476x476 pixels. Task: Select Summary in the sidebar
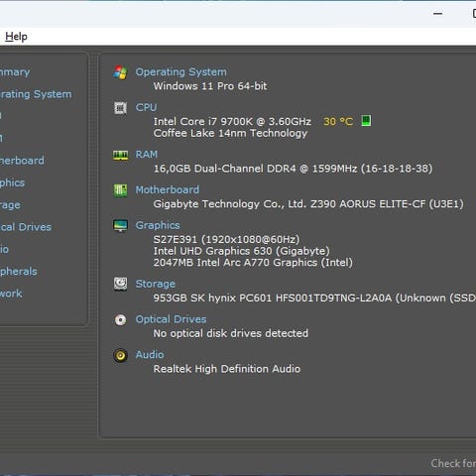[15, 72]
